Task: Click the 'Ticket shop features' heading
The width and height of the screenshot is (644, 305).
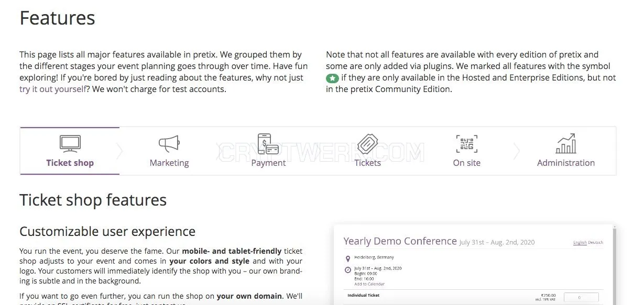Action: tap(93, 200)
